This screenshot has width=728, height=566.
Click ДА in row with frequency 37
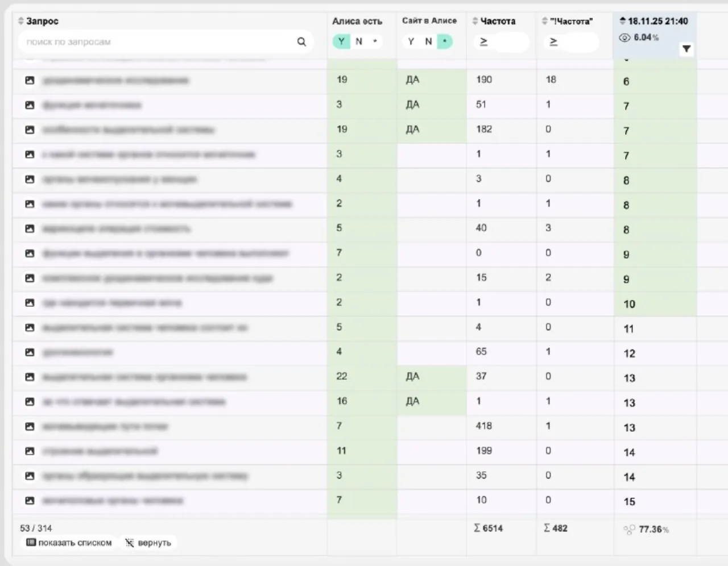[x=412, y=377]
